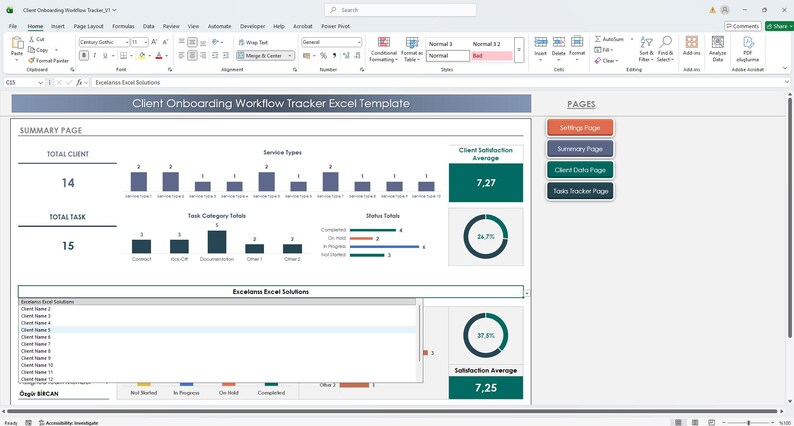794x426 pixels.
Task: Click the fill color paint bucket icon
Action: point(142,56)
